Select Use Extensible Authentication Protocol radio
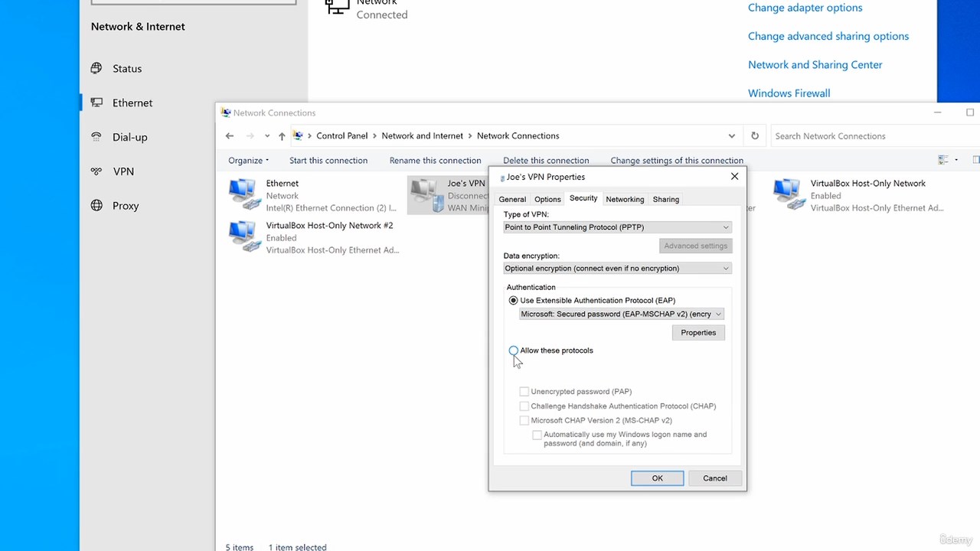This screenshot has width=980, height=551. coord(513,301)
